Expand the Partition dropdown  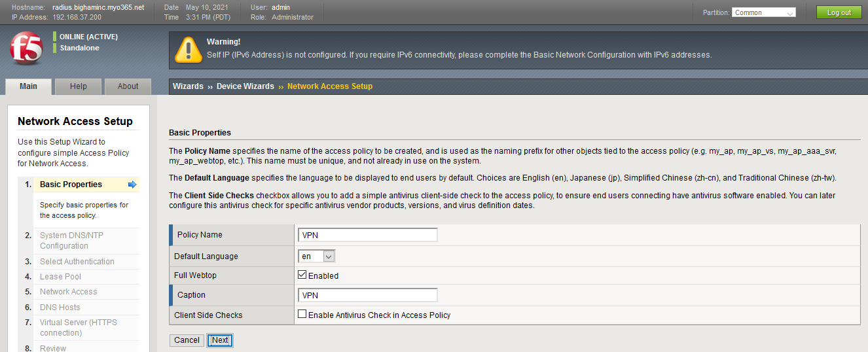(764, 12)
